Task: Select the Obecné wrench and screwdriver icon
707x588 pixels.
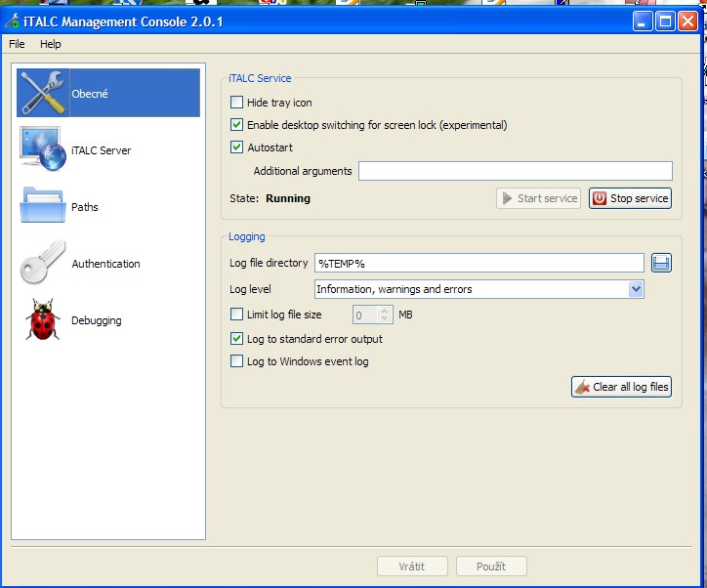Action: 43,93
